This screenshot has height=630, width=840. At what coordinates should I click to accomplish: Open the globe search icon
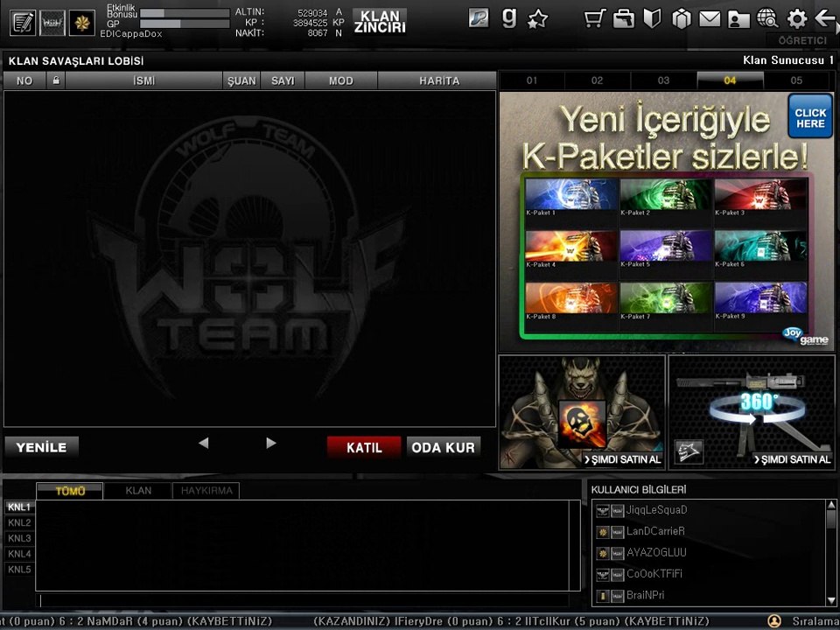[x=767, y=18]
